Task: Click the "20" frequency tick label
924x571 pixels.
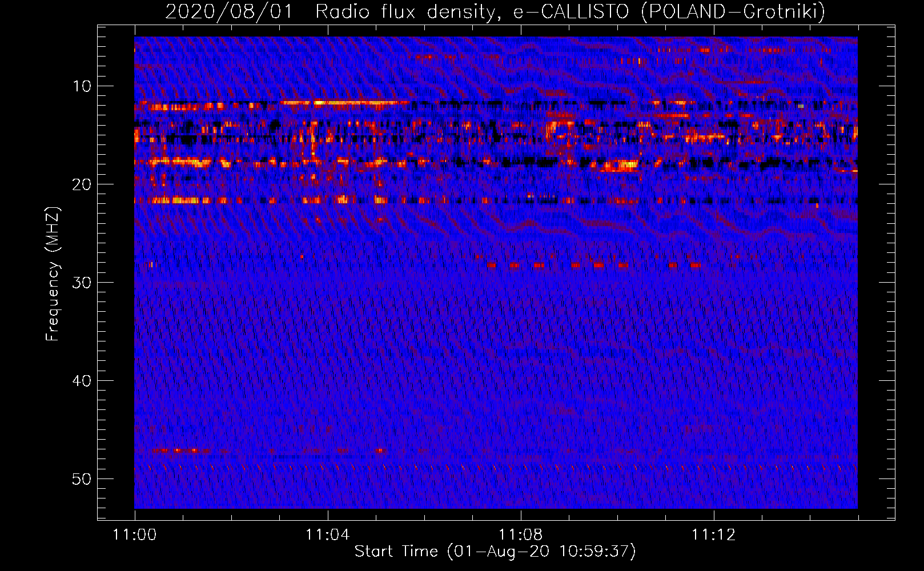Action: click(x=82, y=184)
